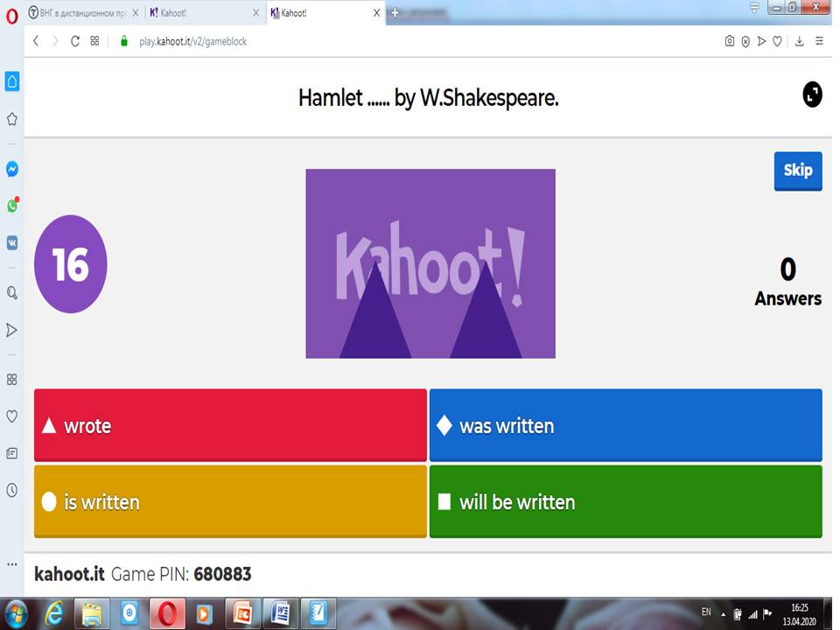The width and height of the screenshot is (840, 630).
Task: Click the sidebar heart icon
Action: (x=12, y=416)
